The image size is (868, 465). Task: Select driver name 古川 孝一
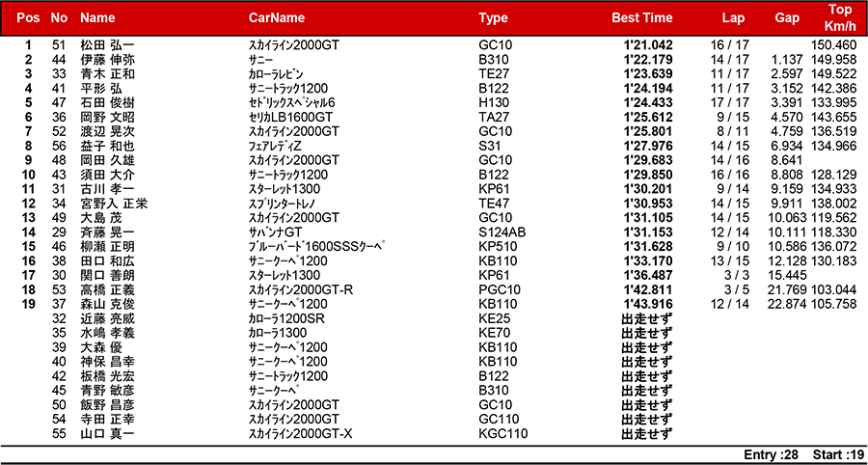coord(107,189)
